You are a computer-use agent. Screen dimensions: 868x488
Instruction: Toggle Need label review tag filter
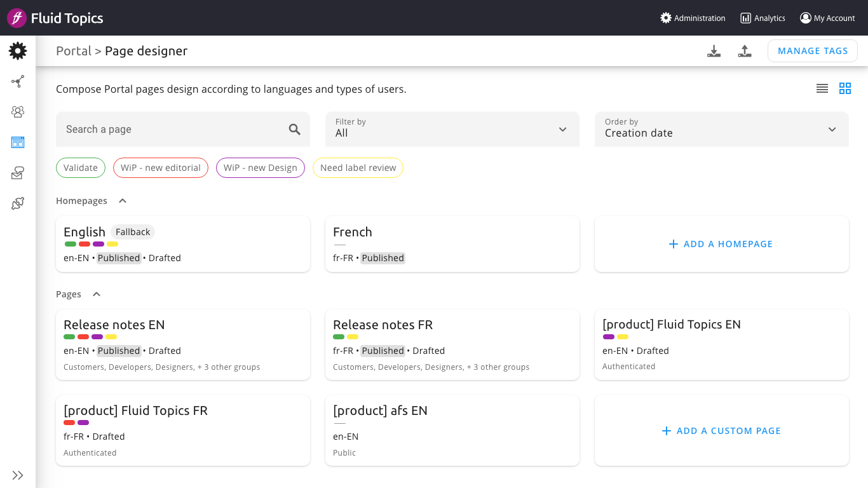[358, 168]
